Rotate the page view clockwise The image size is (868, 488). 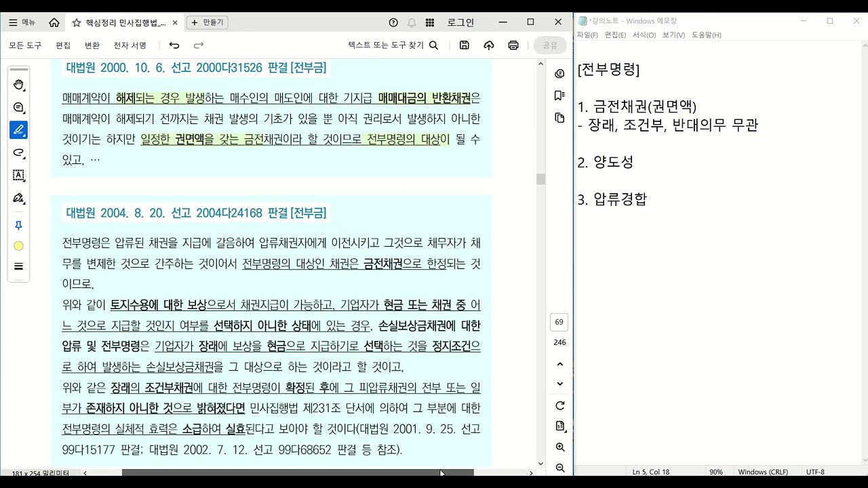pos(559,406)
